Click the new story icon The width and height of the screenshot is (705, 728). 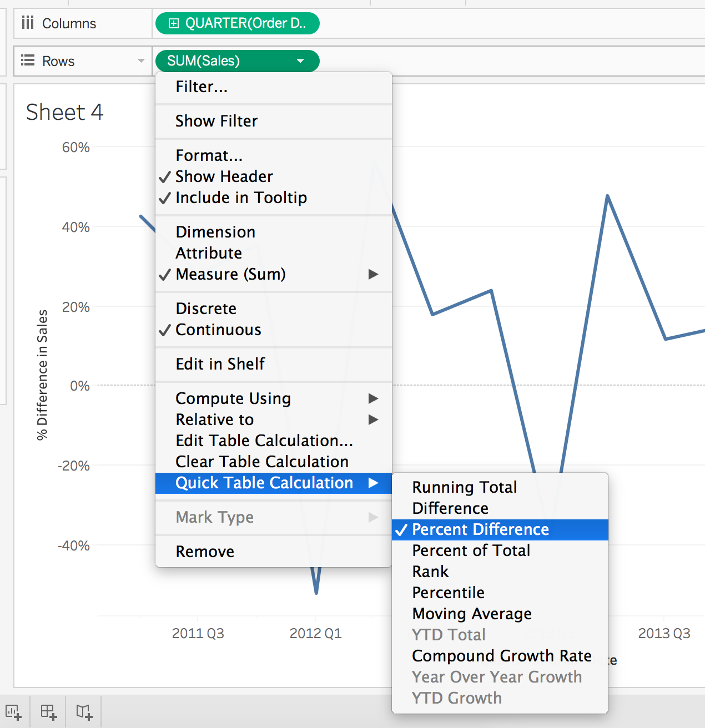coord(84,712)
